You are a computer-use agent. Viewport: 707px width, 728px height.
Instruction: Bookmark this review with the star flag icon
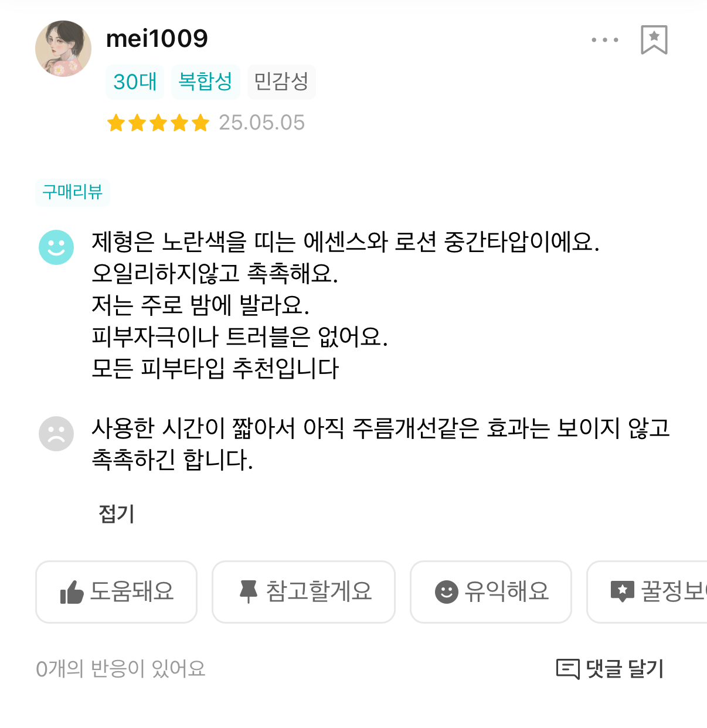pos(654,40)
